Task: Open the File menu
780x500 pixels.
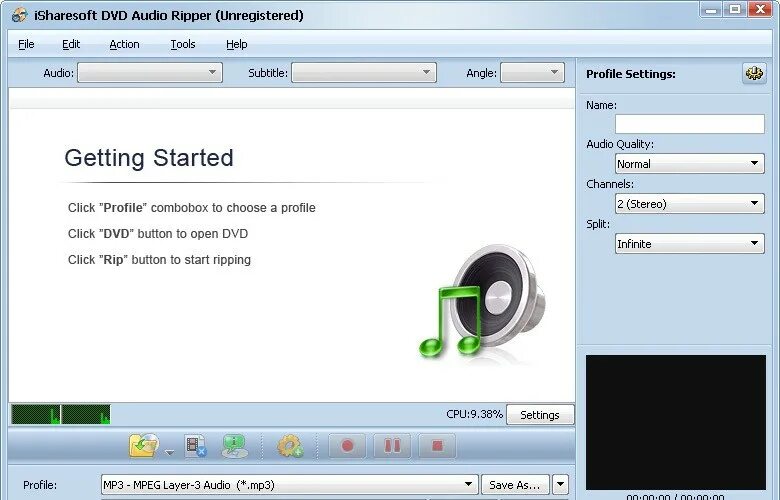Action: tap(26, 44)
